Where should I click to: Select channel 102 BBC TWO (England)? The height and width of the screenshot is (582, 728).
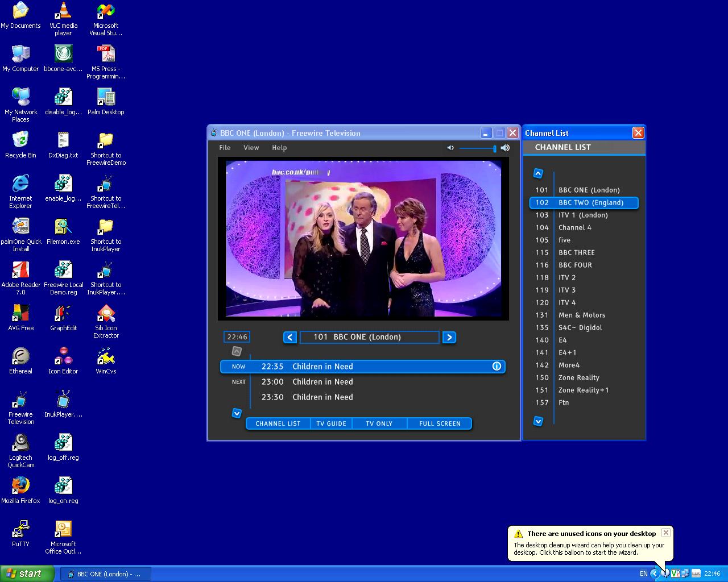[584, 203]
